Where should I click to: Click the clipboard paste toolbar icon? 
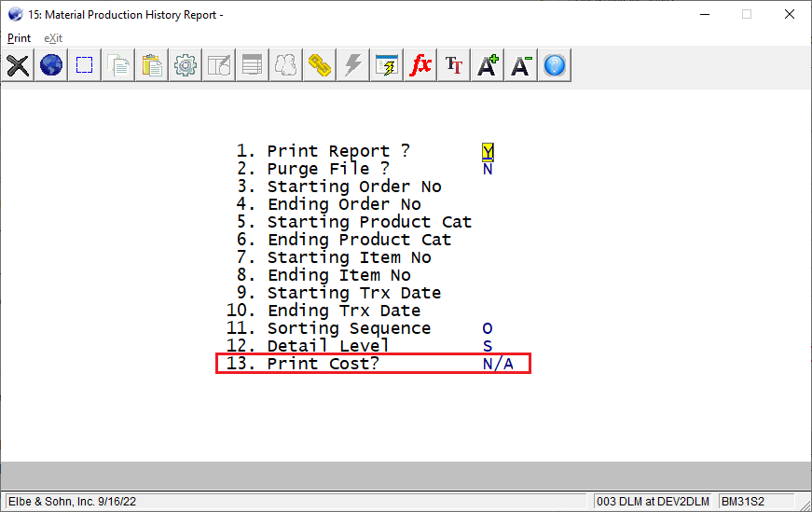(152, 65)
